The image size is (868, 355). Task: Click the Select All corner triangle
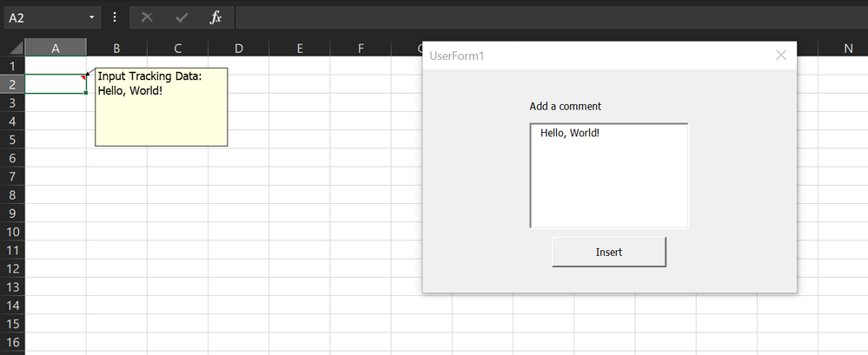pos(16,48)
